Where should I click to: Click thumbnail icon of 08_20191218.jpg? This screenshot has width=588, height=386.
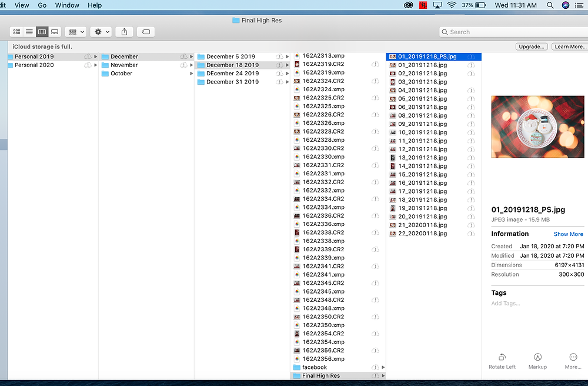coord(392,115)
